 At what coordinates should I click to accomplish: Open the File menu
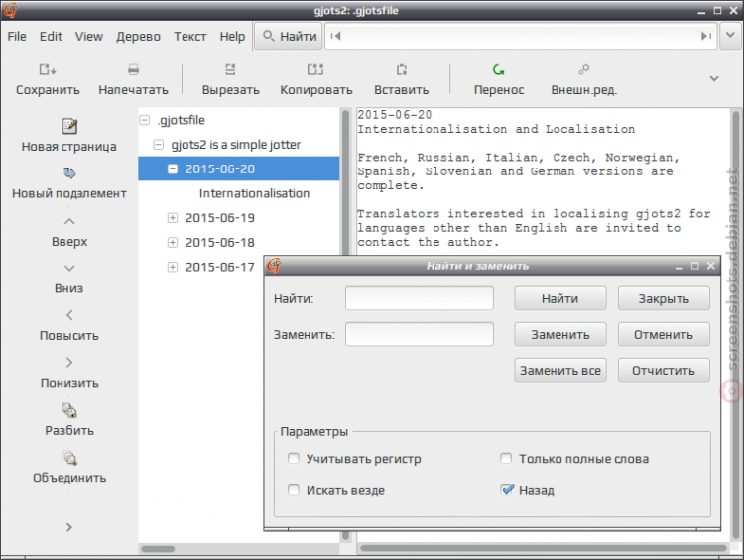tap(17, 37)
